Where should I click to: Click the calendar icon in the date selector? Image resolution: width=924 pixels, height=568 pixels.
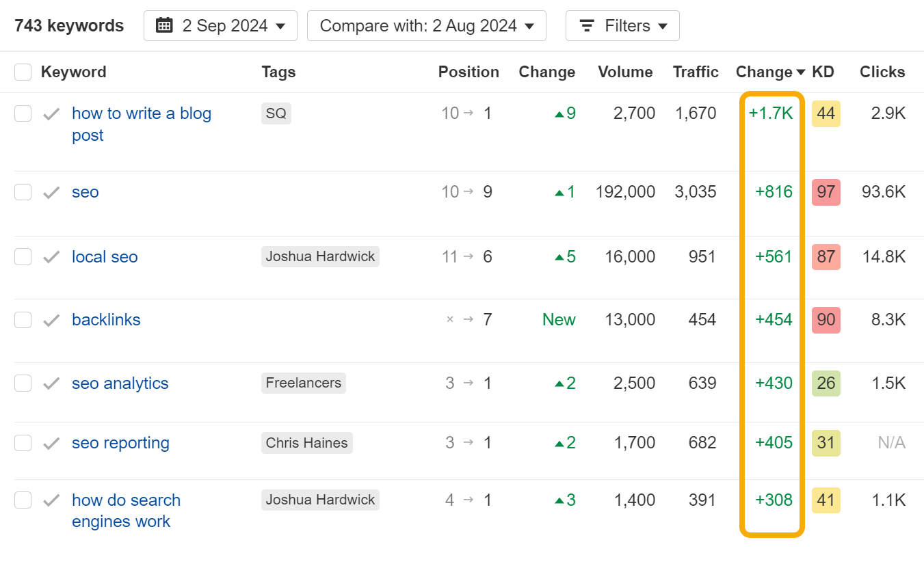(164, 25)
